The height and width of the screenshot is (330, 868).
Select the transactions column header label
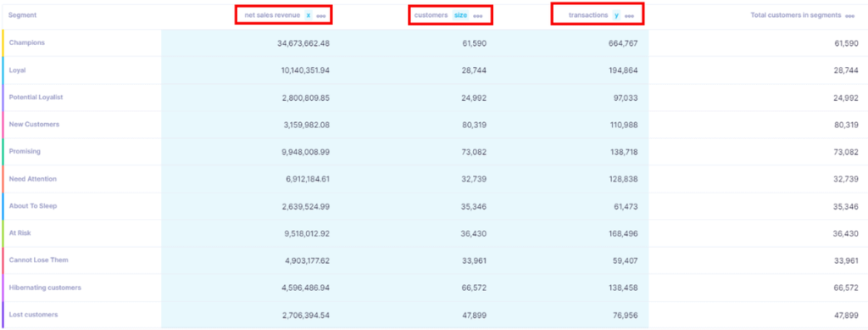(x=588, y=15)
